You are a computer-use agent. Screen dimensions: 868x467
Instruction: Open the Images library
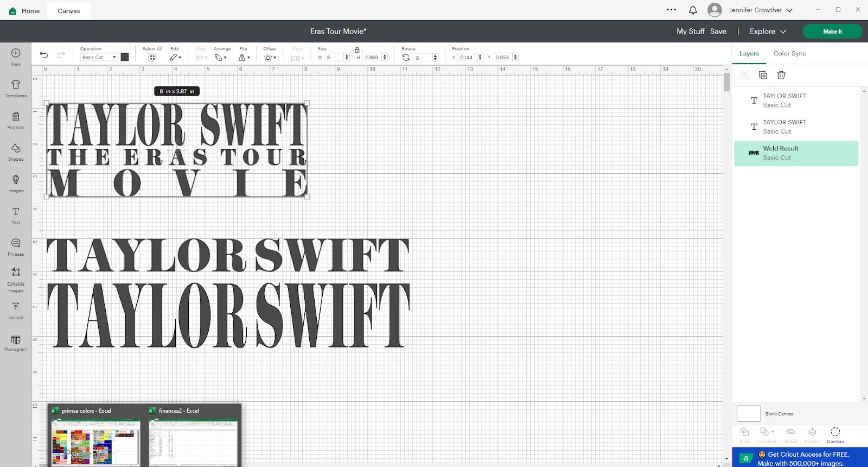pos(16,180)
